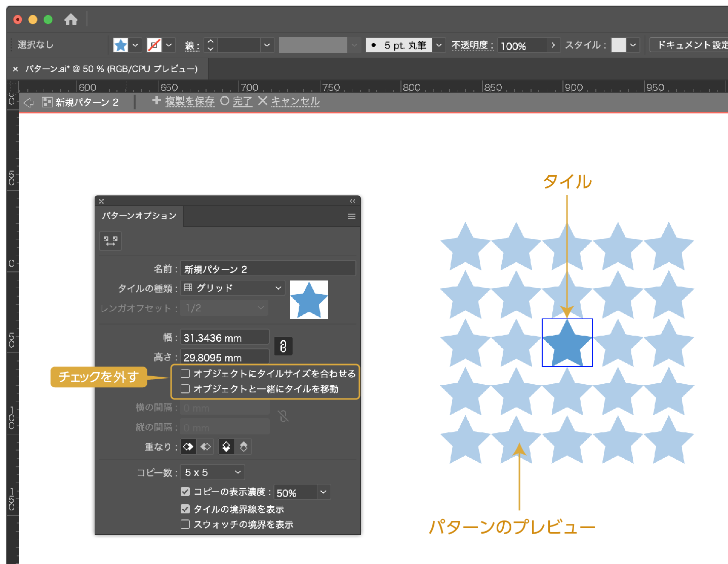The width and height of the screenshot is (728, 564).
Task: Close the パターン.ai document tab
Action: [x=15, y=69]
